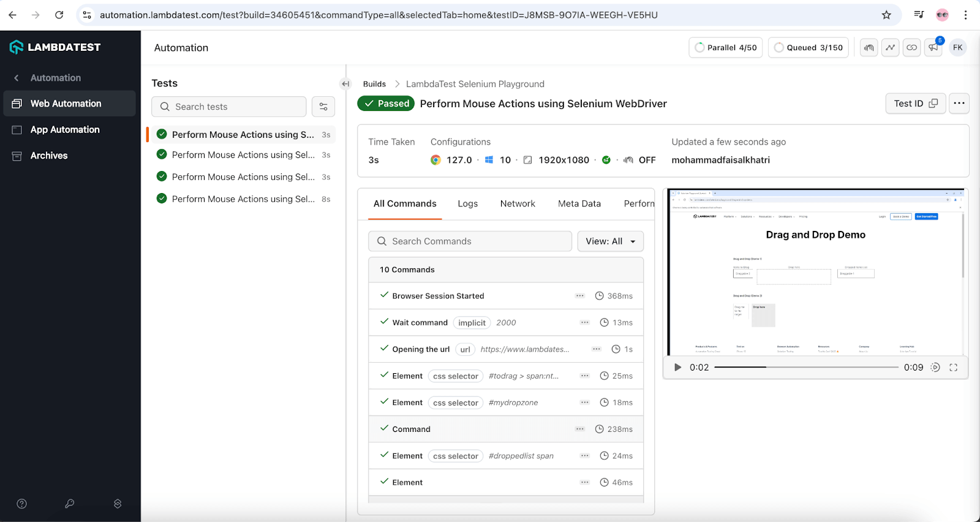Click the Queued 3/150 indicator
Screen dimensions: 980x522
pyautogui.click(x=808, y=48)
